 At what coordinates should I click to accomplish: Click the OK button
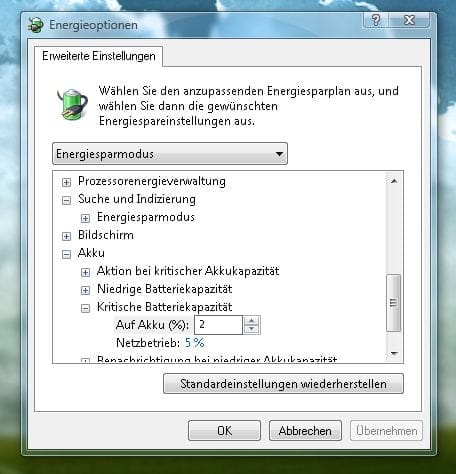(224, 431)
